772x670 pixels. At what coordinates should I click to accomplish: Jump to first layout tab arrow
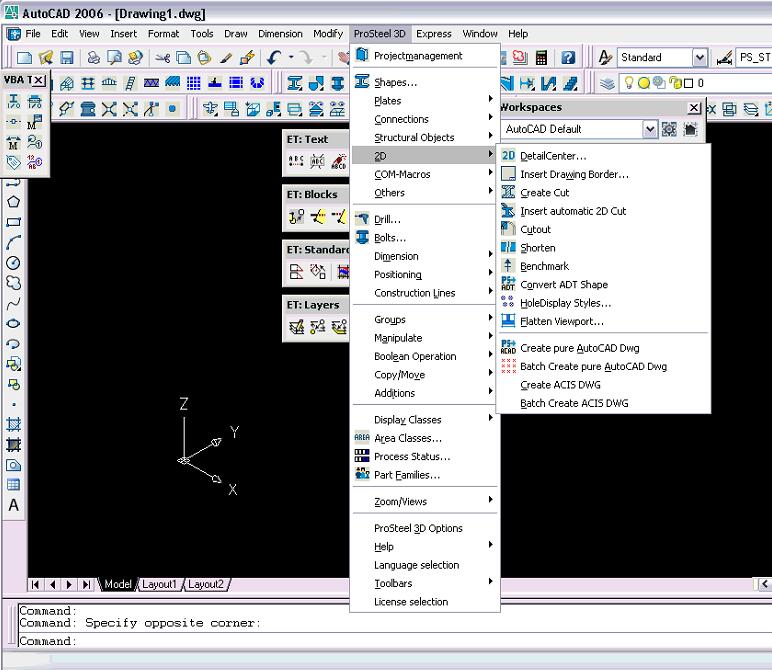[x=35, y=584]
